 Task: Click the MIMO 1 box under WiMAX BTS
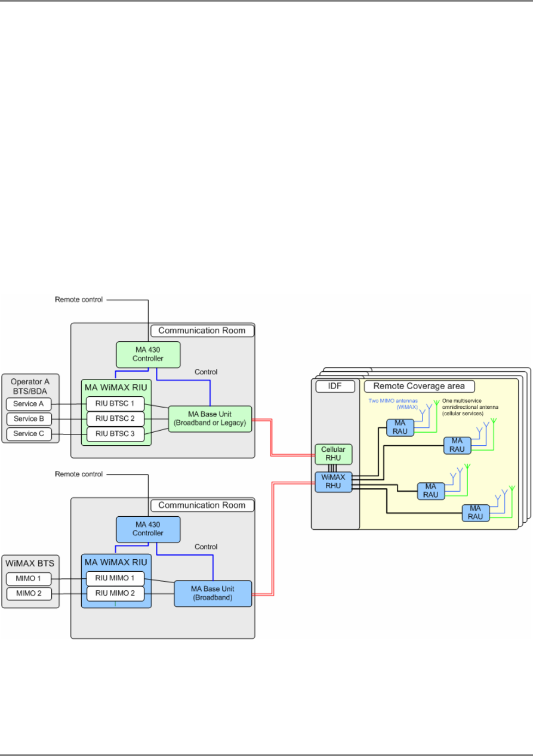click(x=28, y=579)
